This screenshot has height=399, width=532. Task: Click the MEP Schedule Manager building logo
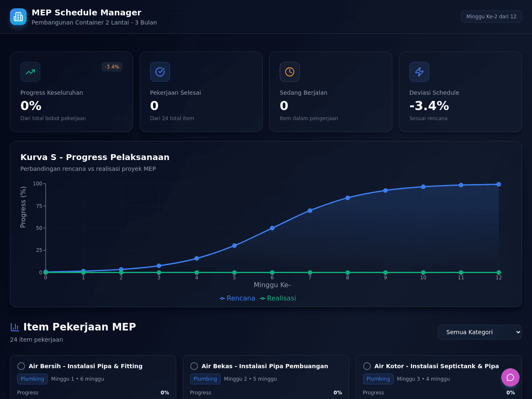pyautogui.click(x=18, y=17)
